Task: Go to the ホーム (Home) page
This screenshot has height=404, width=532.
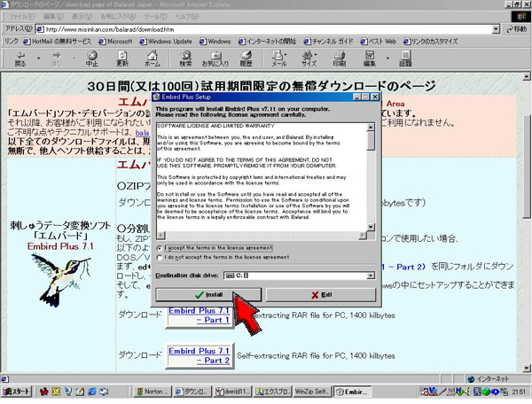Action: pos(153,58)
